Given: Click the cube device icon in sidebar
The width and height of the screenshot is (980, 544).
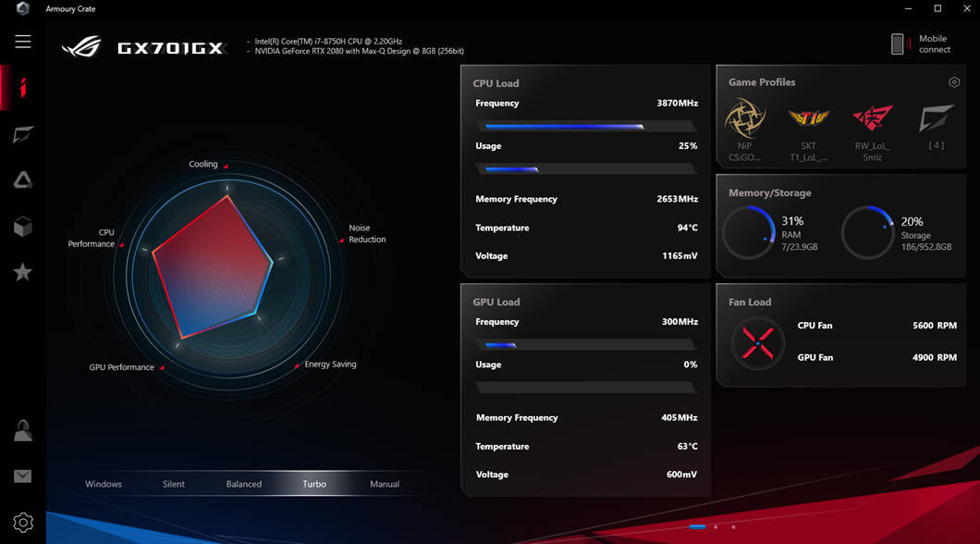Looking at the screenshot, I should pyautogui.click(x=22, y=227).
